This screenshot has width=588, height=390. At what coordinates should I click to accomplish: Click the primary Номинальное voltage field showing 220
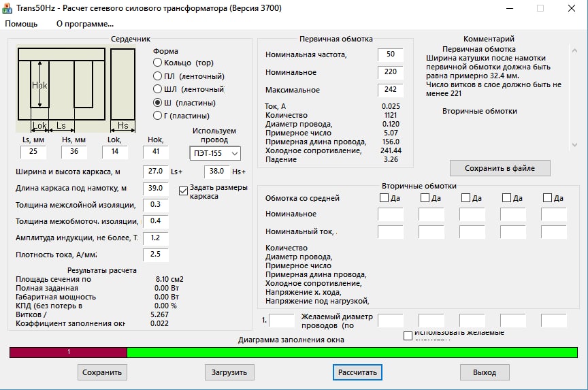pyautogui.click(x=391, y=72)
